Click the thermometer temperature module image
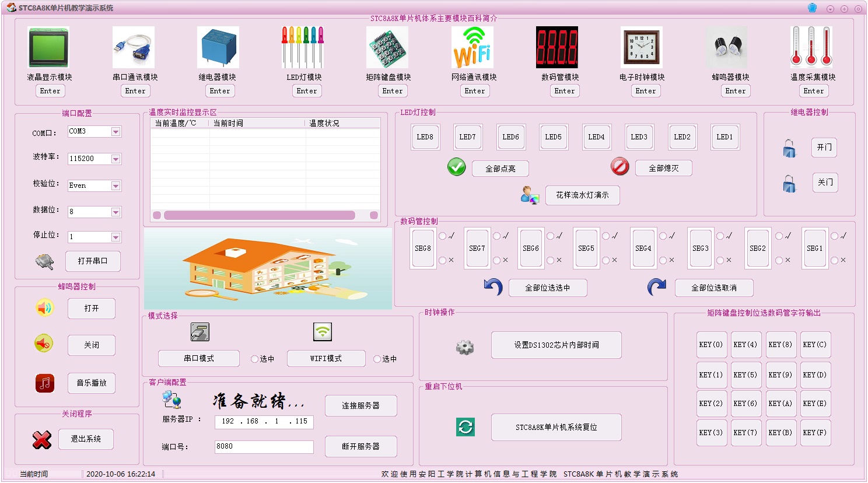Viewport: 868px width, 483px height. 811,47
